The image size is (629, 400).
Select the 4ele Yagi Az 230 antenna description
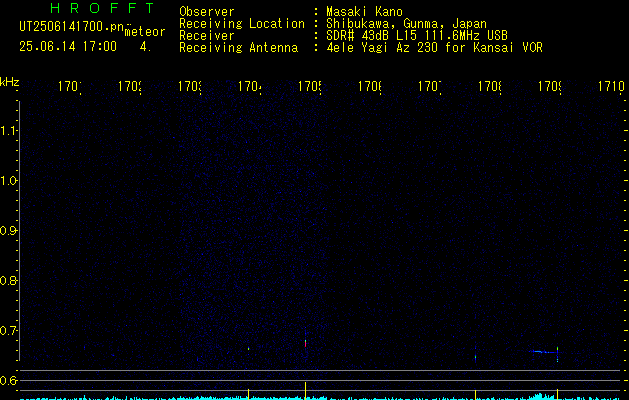[x=434, y=48]
